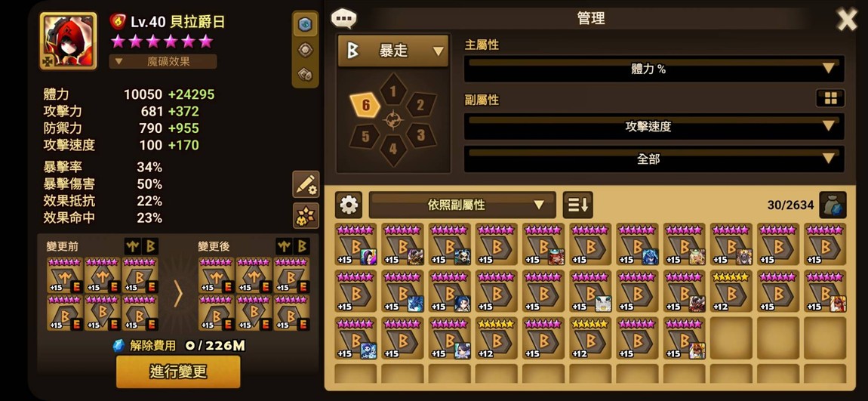Image resolution: width=868 pixels, height=401 pixels.
Task: Open the artifact tab icon under rune tab
Action: pyautogui.click(x=306, y=50)
